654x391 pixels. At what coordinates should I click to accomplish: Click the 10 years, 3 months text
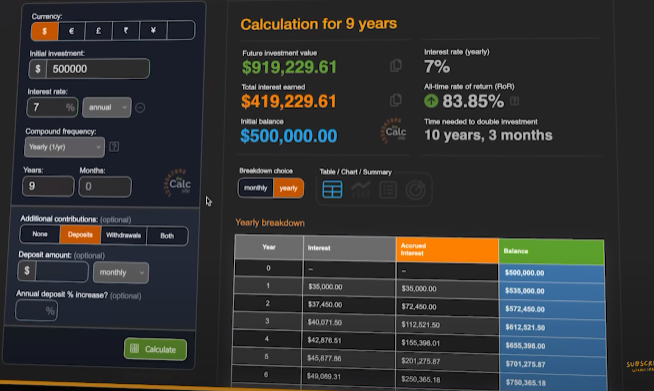[x=488, y=135]
